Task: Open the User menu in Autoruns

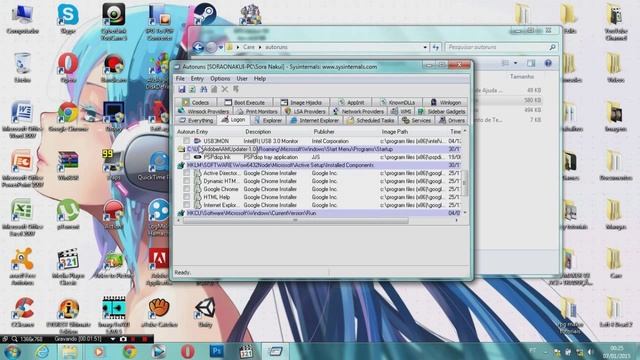Action: 242,78
